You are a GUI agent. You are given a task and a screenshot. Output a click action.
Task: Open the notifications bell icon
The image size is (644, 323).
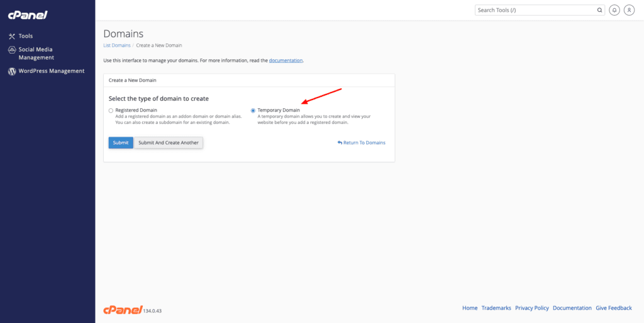point(614,10)
